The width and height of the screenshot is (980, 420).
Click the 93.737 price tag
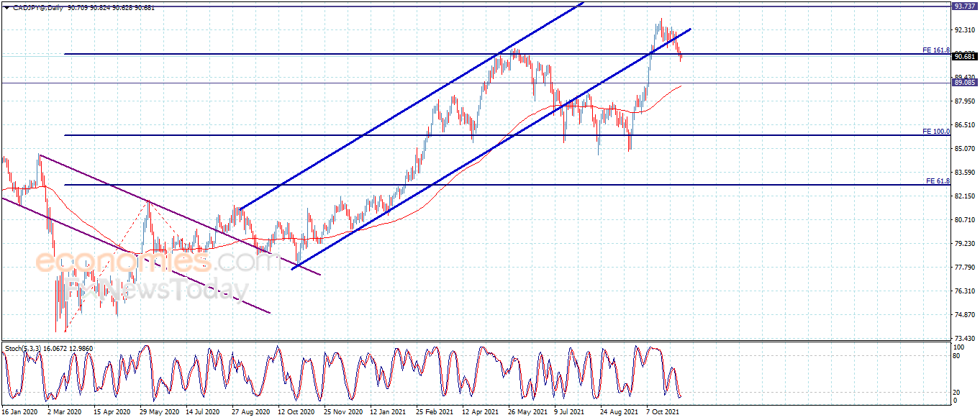(964, 6)
